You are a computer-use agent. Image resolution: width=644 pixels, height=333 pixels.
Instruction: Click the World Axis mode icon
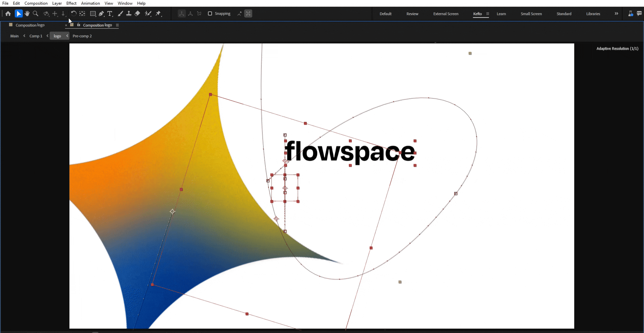pos(191,14)
